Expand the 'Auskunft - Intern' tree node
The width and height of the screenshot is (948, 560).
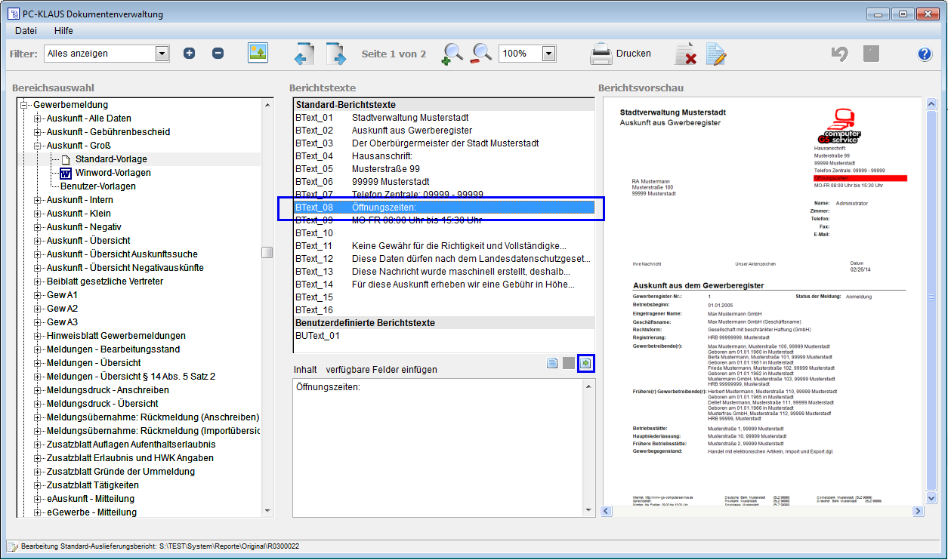pyautogui.click(x=37, y=200)
